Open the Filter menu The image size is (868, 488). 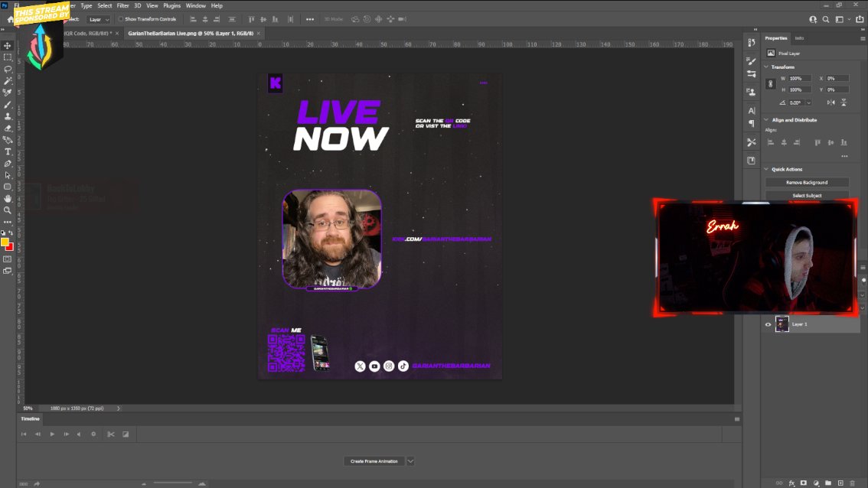[x=123, y=5]
